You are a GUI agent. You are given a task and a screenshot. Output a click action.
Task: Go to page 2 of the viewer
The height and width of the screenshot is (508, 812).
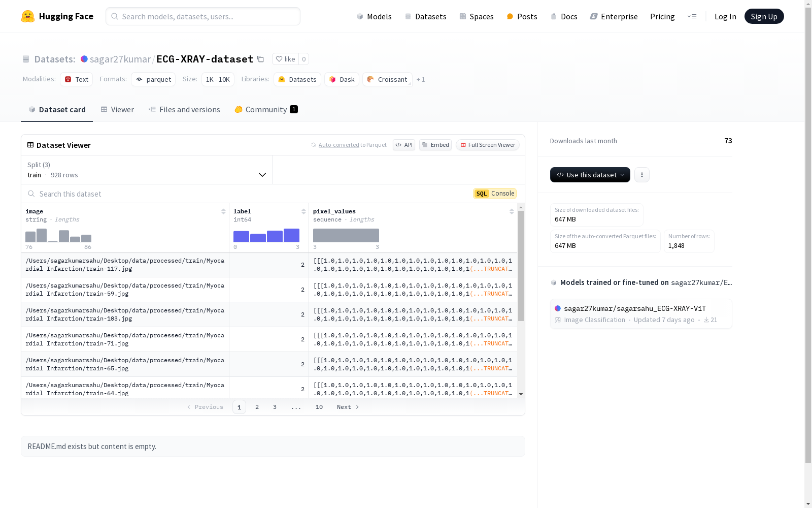pos(257,407)
